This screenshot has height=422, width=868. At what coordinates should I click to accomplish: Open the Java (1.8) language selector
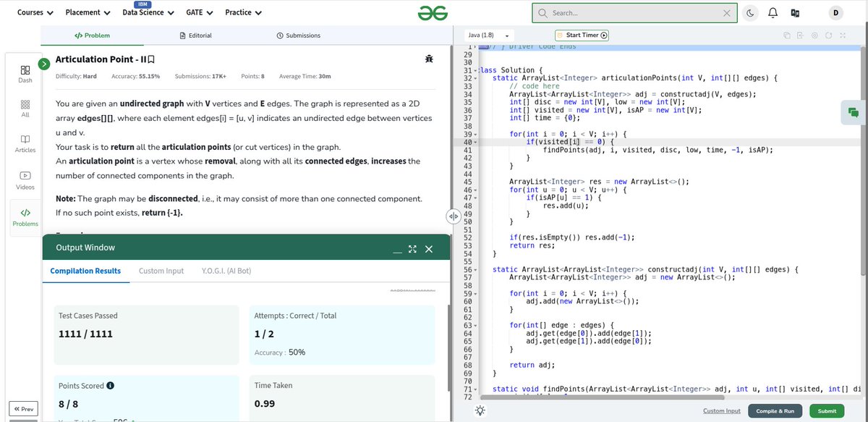click(x=488, y=35)
